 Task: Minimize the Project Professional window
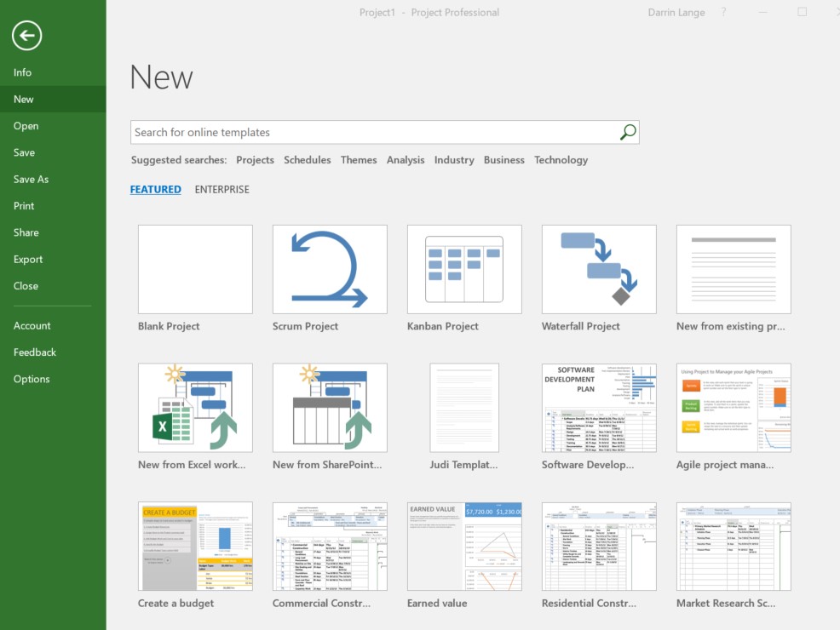point(762,12)
